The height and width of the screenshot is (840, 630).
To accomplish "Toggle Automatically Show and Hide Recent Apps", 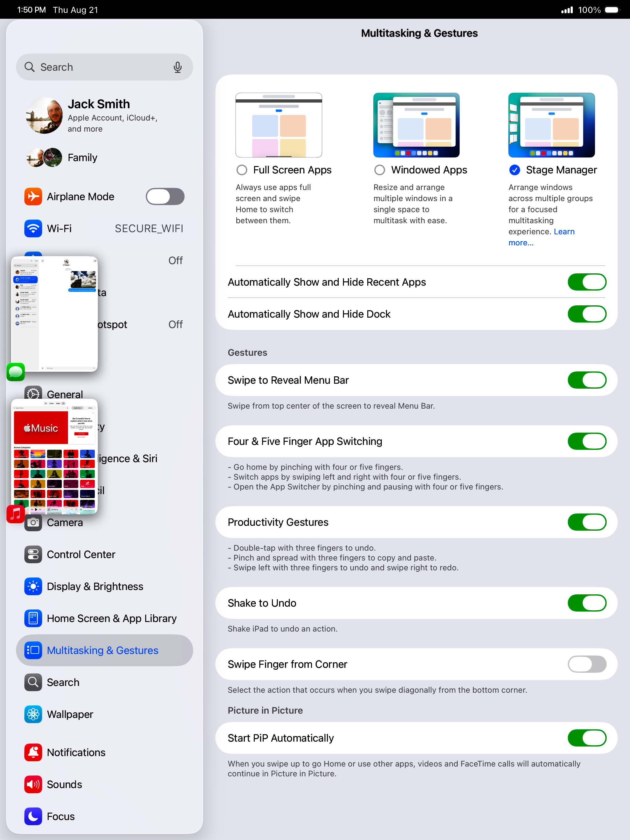I will [587, 282].
